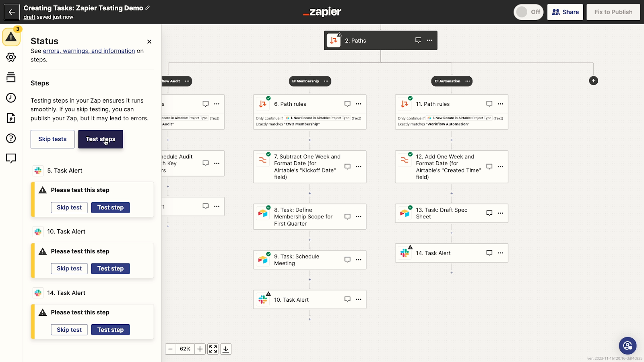Close the Status panel
This screenshot has width=644, height=362.
(x=149, y=41)
